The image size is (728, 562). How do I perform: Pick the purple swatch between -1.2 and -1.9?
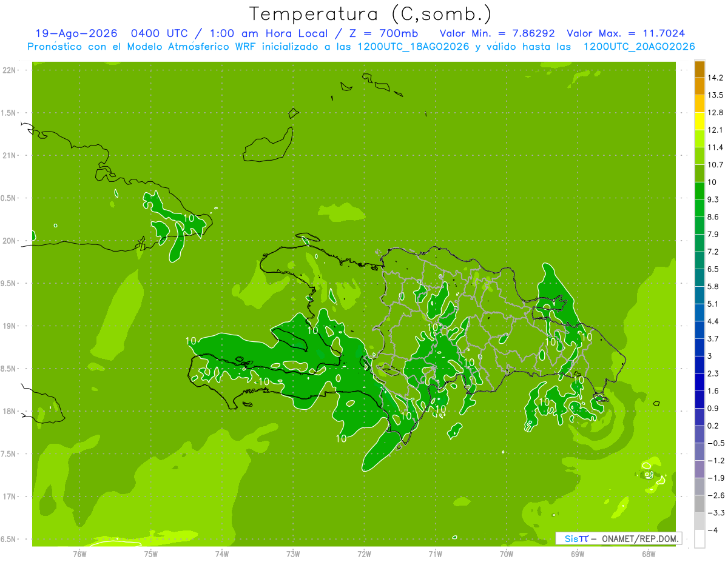point(699,469)
